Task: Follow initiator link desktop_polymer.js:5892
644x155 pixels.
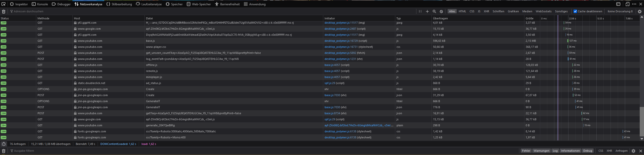Action: click(340, 53)
